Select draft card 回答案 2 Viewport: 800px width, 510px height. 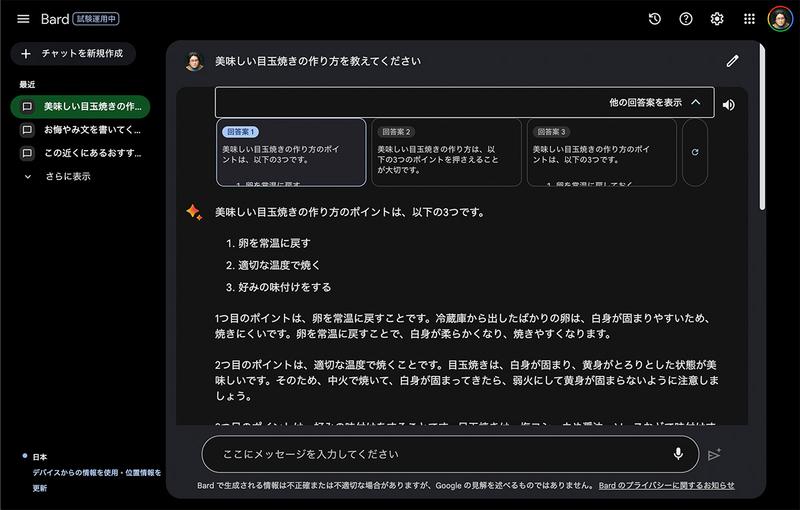[x=446, y=152]
